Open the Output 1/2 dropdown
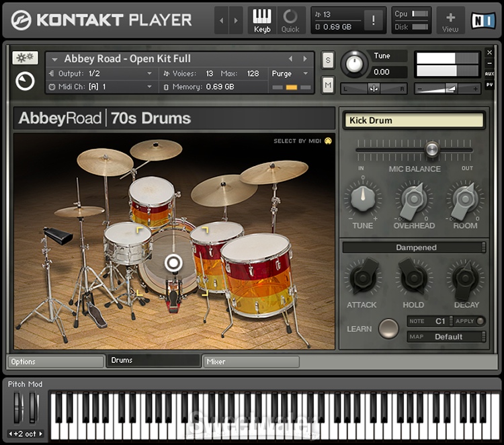The image size is (504, 445). click(101, 74)
